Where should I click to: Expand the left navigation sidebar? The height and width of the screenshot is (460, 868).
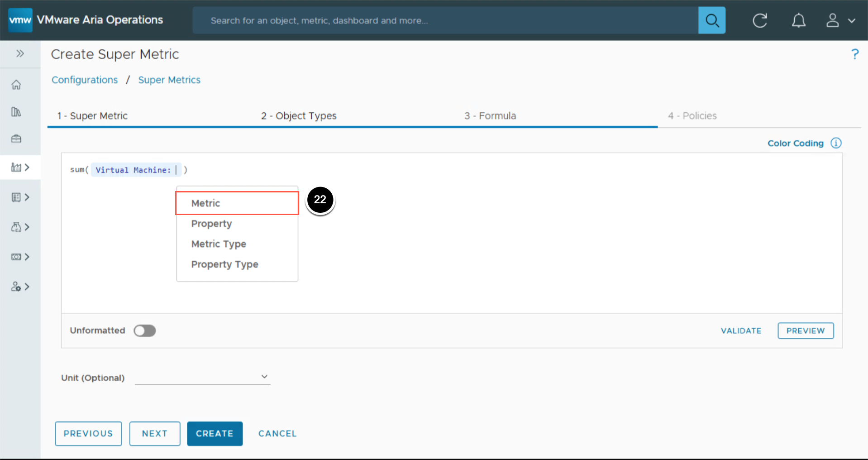pyautogui.click(x=20, y=53)
